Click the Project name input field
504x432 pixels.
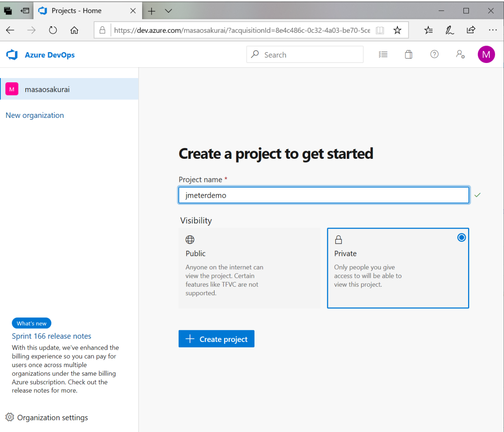324,195
